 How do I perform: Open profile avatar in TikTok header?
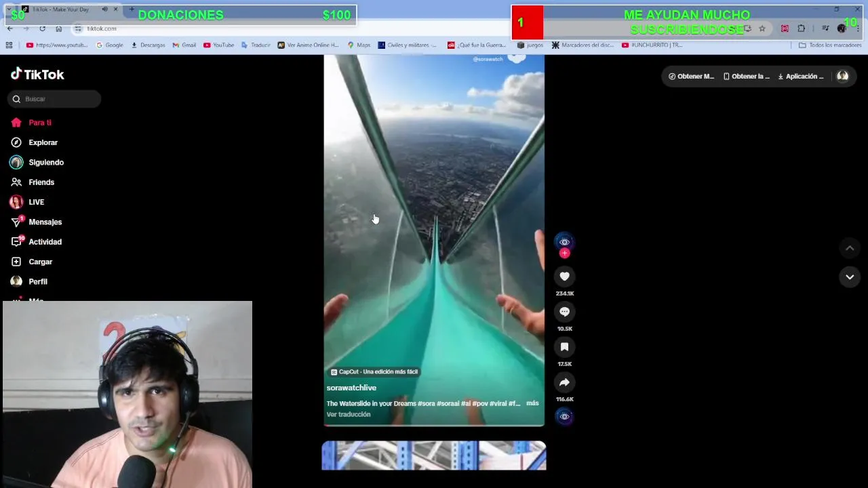pos(842,76)
